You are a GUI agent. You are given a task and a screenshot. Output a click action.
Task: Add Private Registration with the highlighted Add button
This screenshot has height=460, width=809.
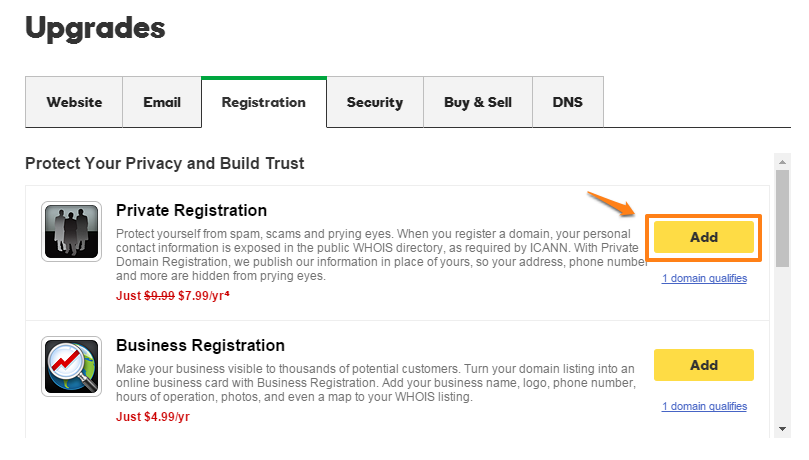coord(704,237)
